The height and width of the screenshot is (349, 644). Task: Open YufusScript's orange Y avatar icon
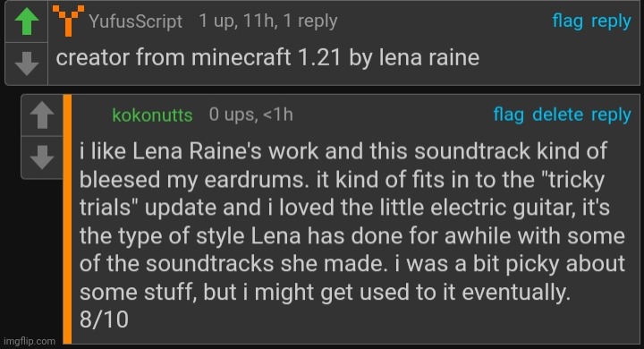click(68, 21)
